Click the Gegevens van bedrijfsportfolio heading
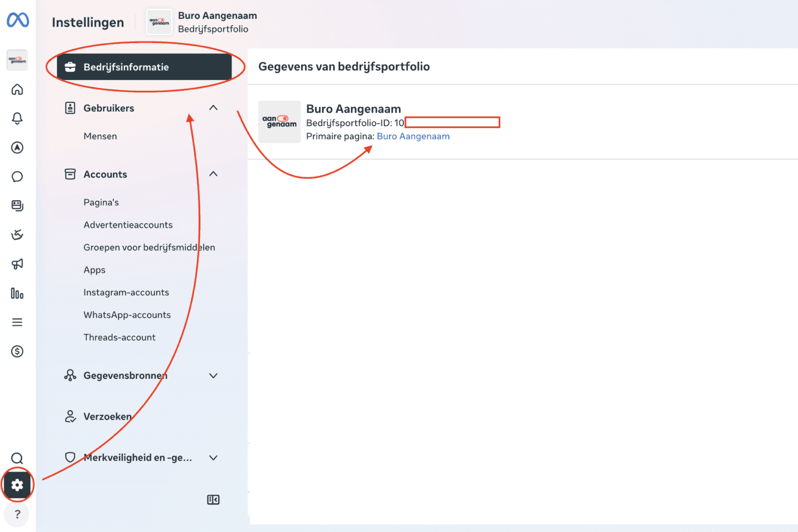This screenshot has height=532, width=798. pyautogui.click(x=344, y=67)
